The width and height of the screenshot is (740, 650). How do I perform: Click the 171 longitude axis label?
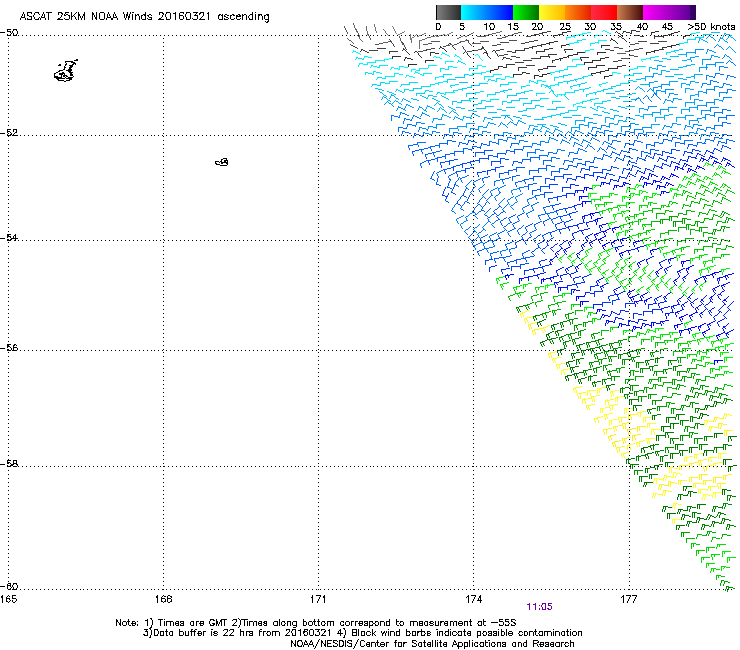(318, 599)
